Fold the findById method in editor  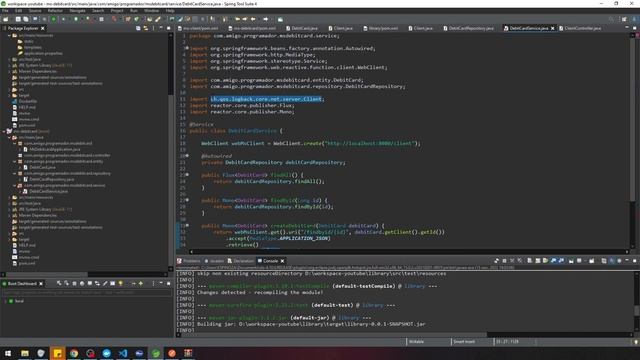pyautogui.click(x=187, y=200)
